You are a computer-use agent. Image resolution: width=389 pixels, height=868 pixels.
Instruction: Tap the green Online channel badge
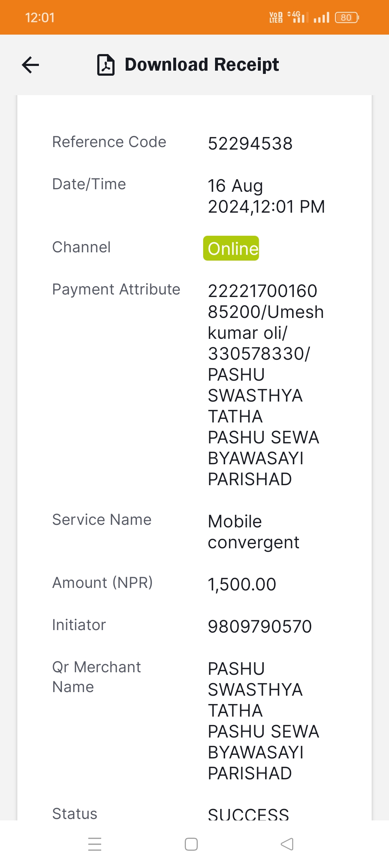pyautogui.click(x=231, y=248)
